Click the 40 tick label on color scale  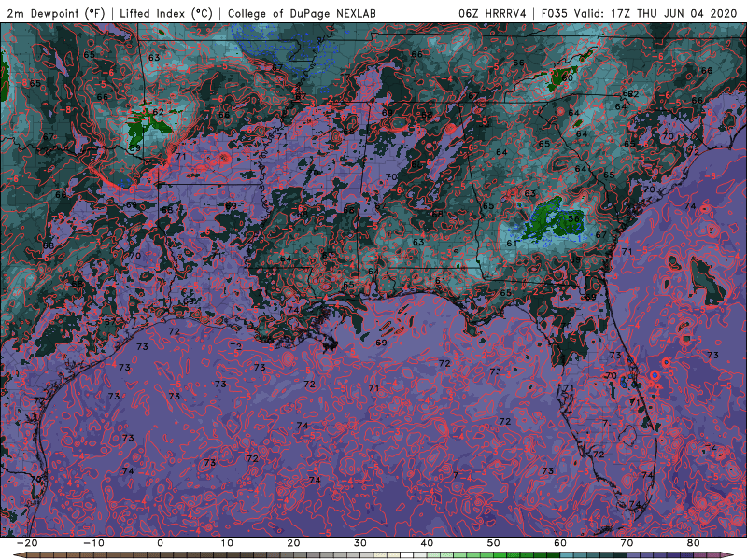click(x=427, y=543)
